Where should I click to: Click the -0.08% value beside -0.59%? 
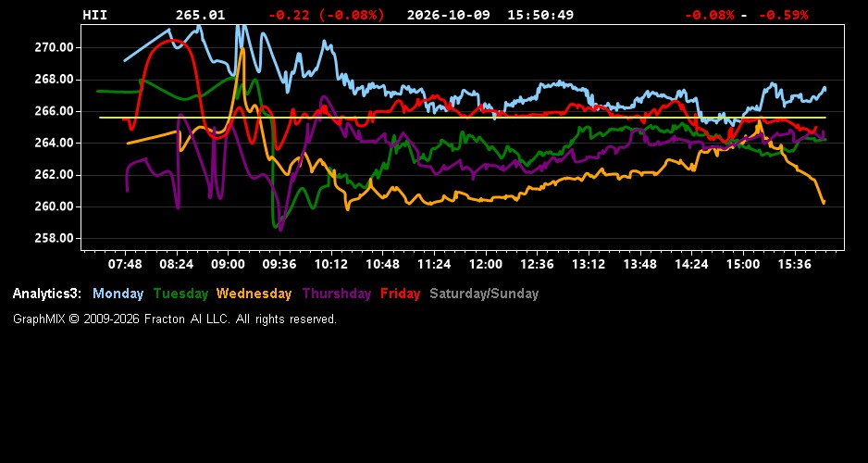[710, 15]
